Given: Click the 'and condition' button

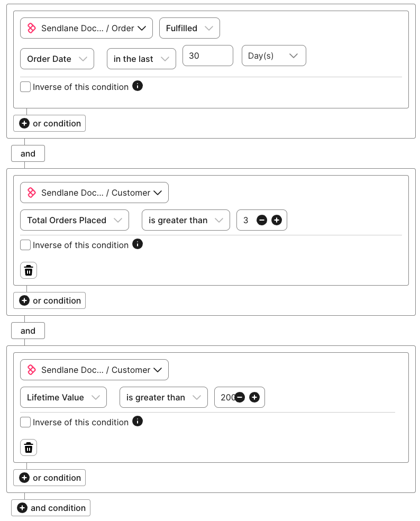Looking at the screenshot, I should coord(51,508).
